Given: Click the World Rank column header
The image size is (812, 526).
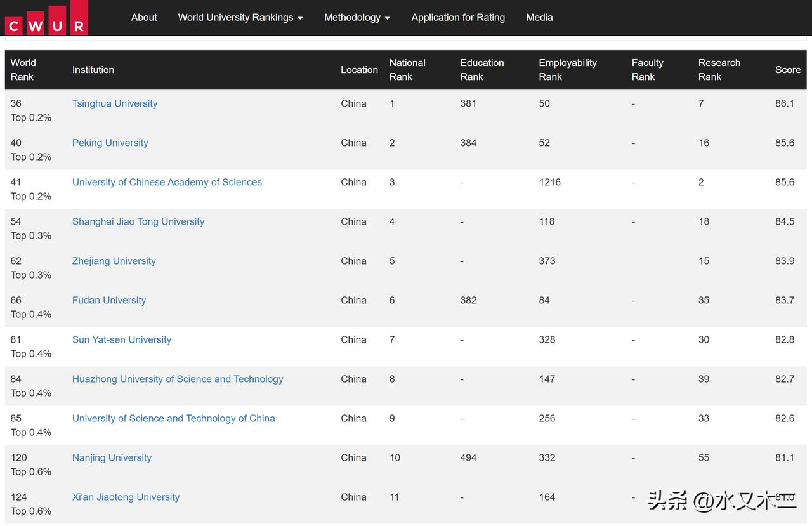Looking at the screenshot, I should pos(23,70).
